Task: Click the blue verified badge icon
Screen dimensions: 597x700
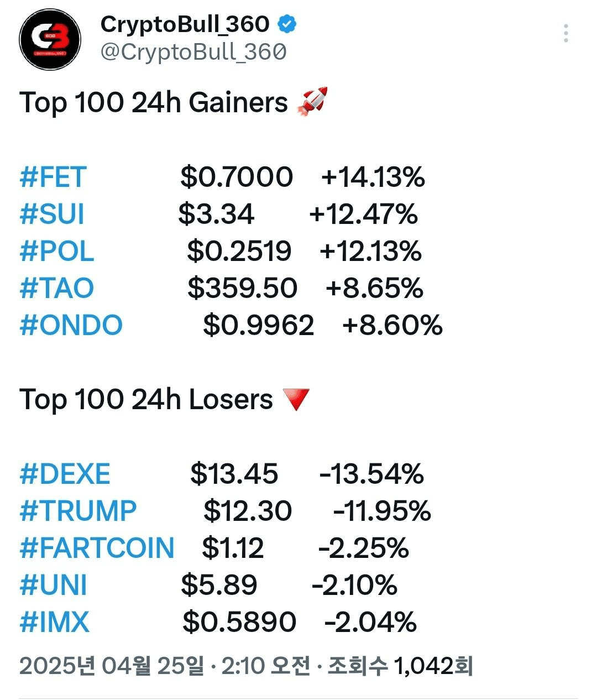Action: (287, 24)
